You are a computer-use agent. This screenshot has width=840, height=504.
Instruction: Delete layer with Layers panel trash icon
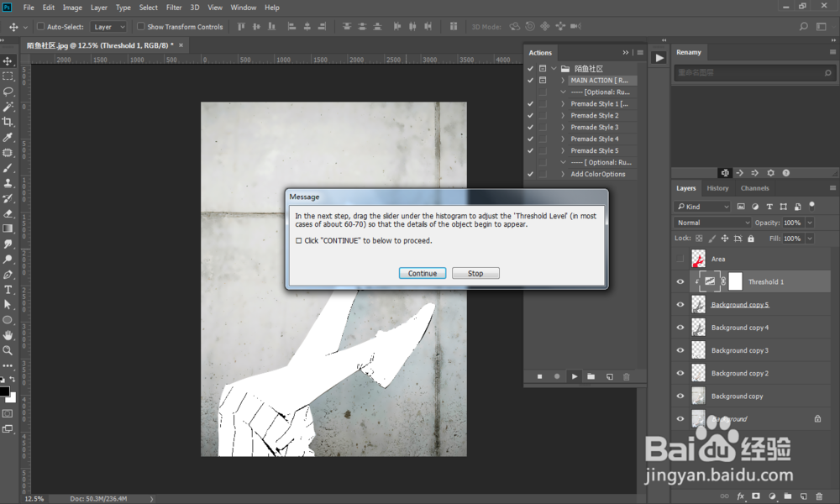point(818,496)
